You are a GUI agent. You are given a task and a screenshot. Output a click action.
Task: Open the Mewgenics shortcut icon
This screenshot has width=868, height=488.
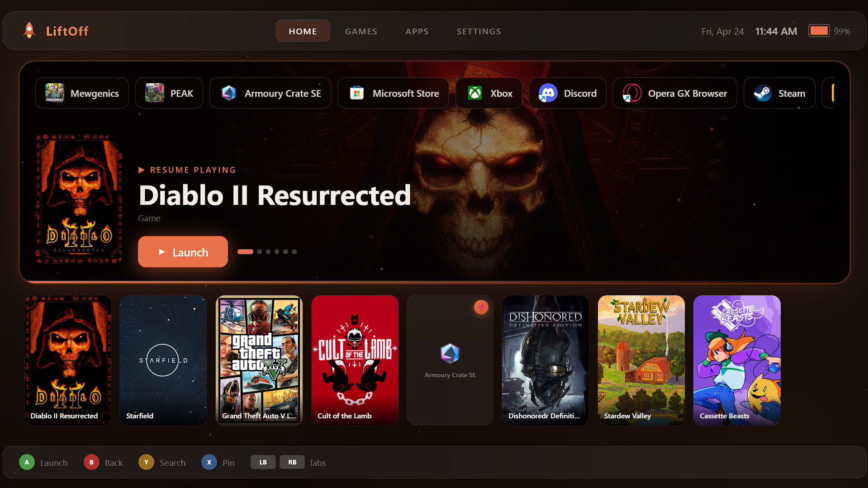(82, 93)
